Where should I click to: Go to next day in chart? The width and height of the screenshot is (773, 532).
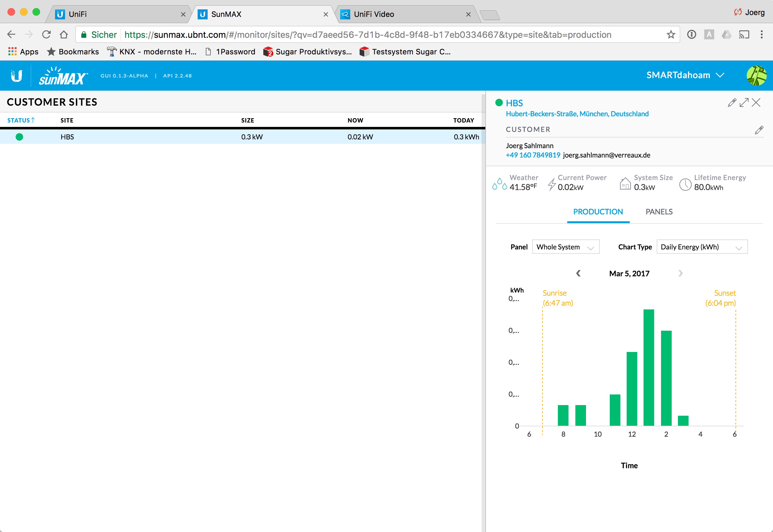(681, 273)
